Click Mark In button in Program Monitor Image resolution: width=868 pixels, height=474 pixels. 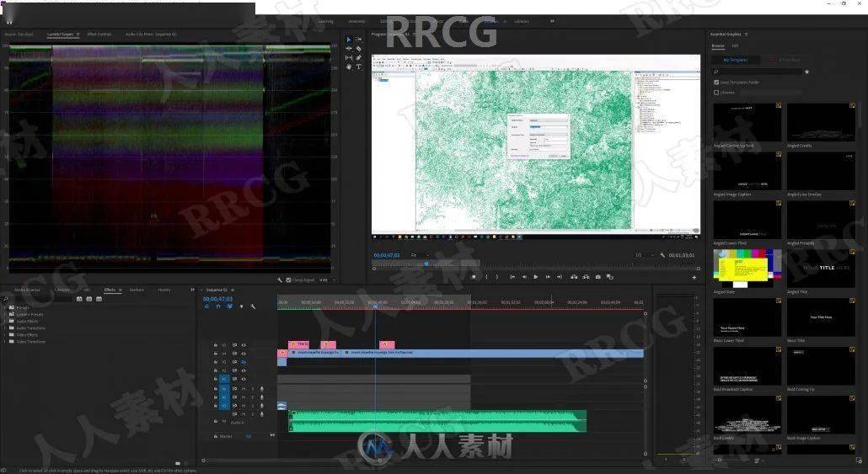tap(486, 276)
